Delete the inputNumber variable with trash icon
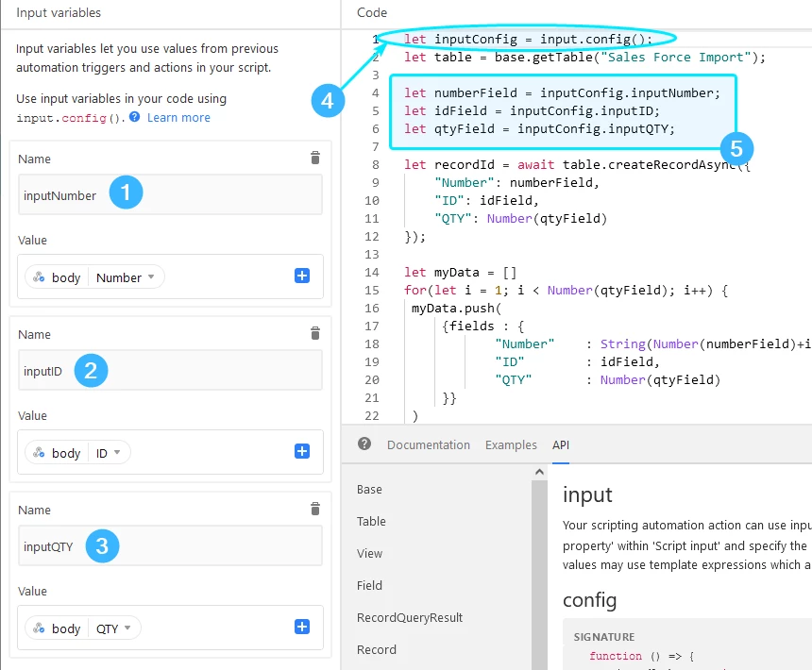The width and height of the screenshot is (812, 670). (x=314, y=158)
